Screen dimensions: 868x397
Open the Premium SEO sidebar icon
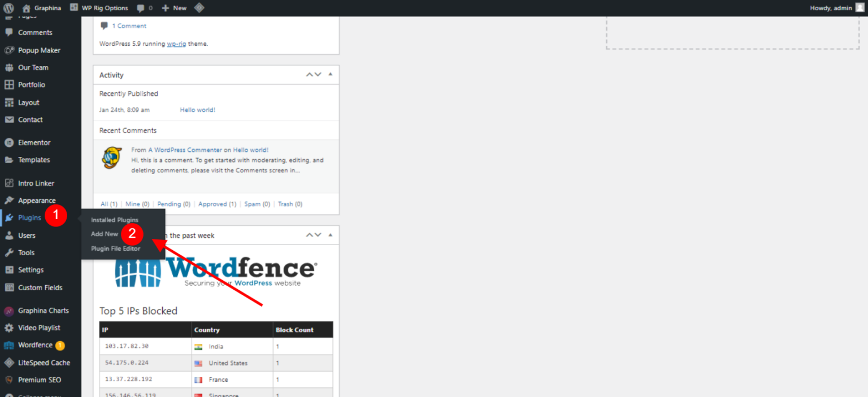[x=8, y=379]
